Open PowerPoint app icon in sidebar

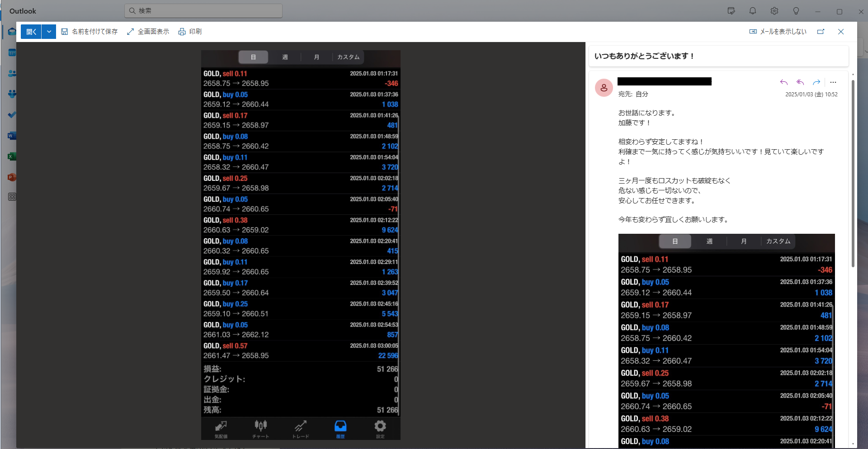click(12, 177)
